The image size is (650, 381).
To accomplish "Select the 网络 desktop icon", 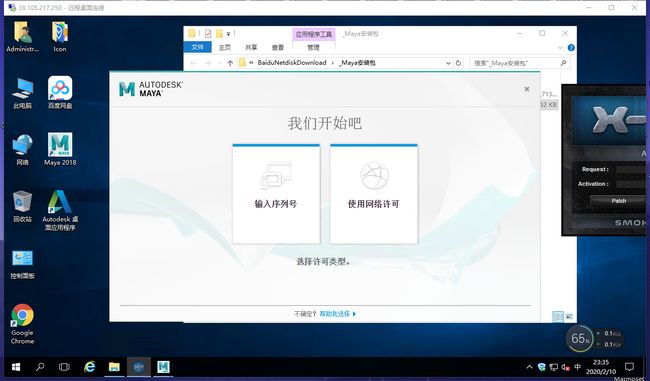I will pyautogui.click(x=22, y=150).
